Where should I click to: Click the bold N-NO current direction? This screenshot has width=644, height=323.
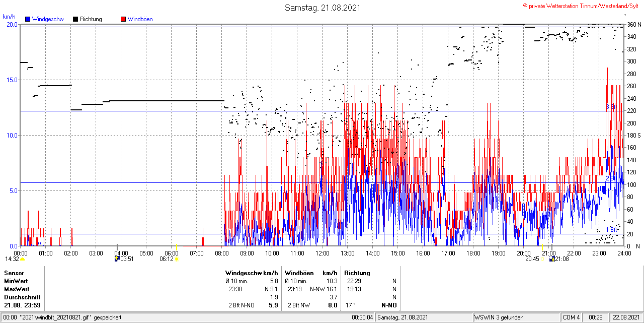pos(389,305)
